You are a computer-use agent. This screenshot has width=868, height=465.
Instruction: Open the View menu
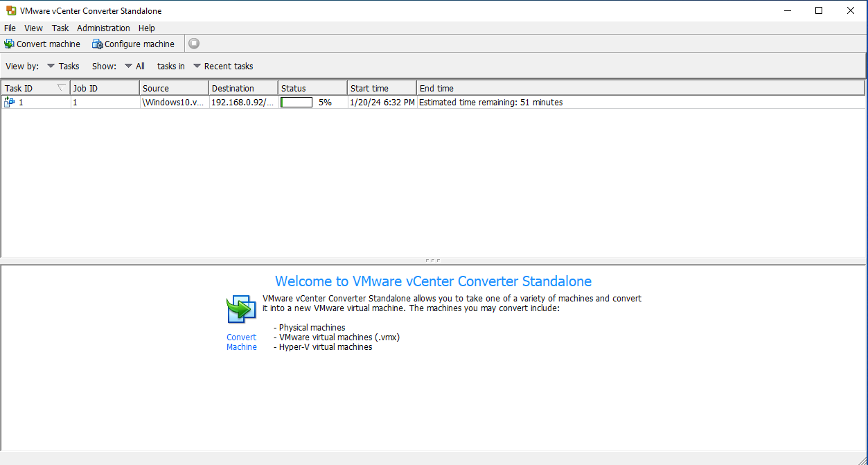[x=33, y=28]
